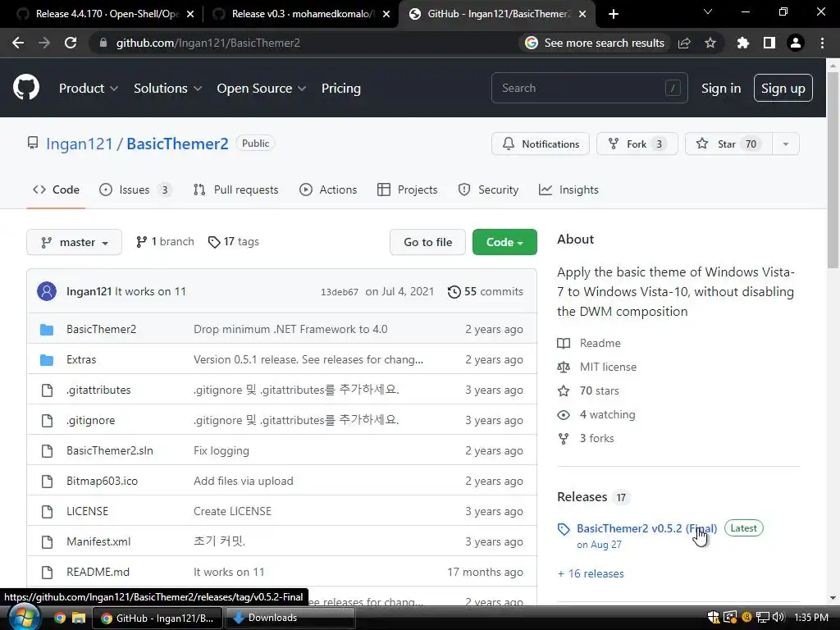Screen dimensions: 840x630
Task: Click the tag icon next to BasicThemer2 v0.5.2
Action: click(564, 529)
